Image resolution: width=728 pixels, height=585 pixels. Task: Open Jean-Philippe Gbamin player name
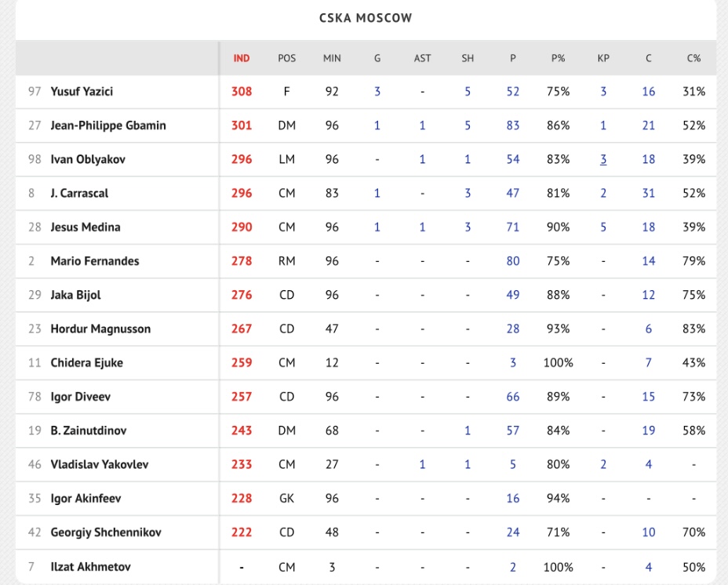108,125
